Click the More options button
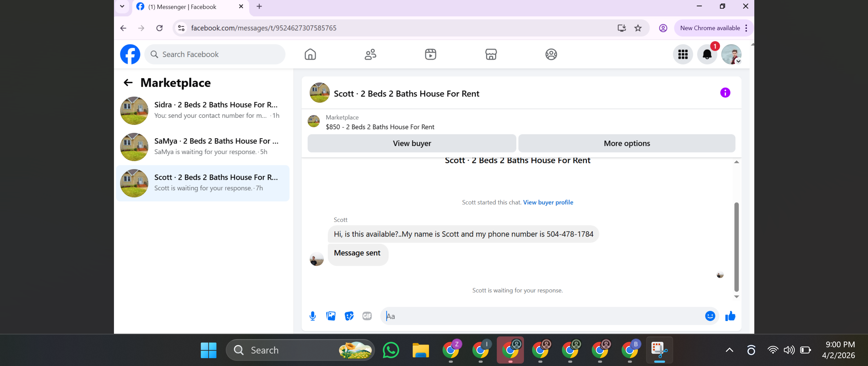Screen dimensions: 868x366 [627, 143]
